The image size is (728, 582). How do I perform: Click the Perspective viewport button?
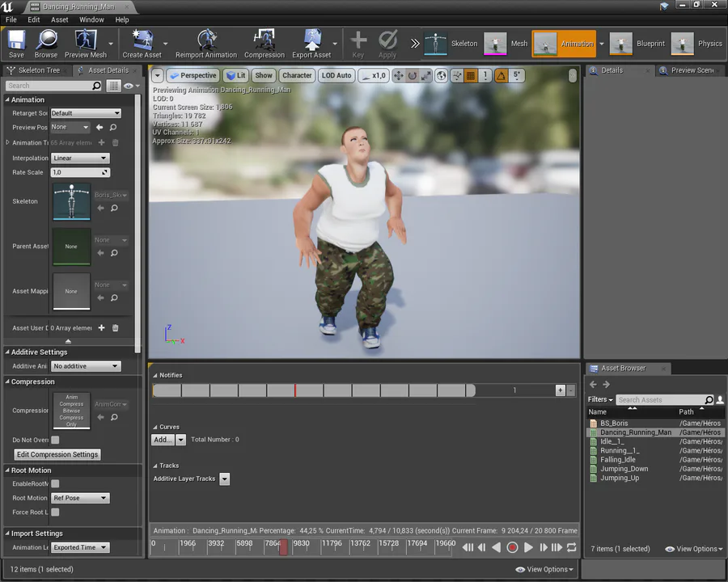193,75
